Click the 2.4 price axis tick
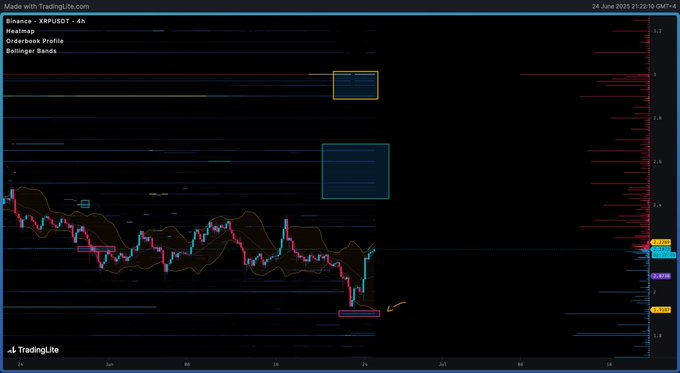Image resolution: width=680 pixels, height=373 pixels. 657,205
